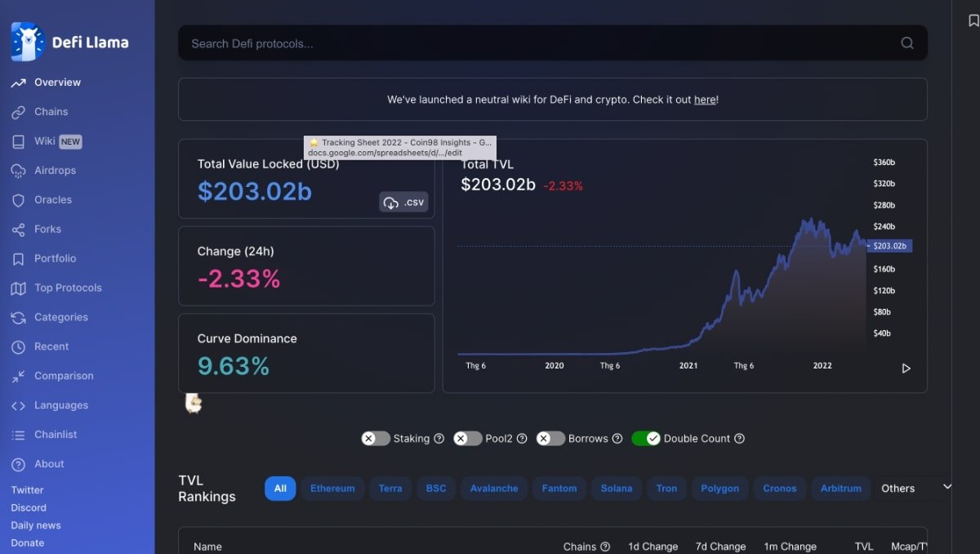The width and height of the screenshot is (980, 554).
Task: Download the TVL .csv file
Action: click(403, 202)
